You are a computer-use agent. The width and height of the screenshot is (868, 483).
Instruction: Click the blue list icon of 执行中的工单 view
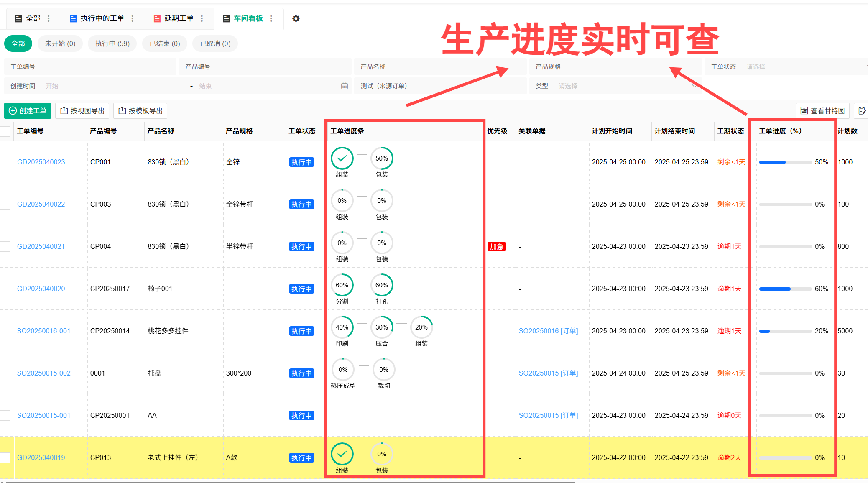click(x=73, y=18)
